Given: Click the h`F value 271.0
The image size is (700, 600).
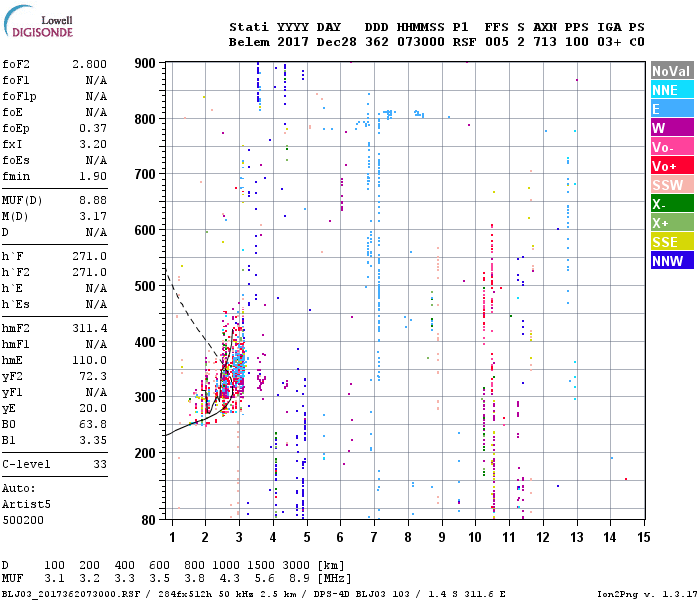Looking at the screenshot, I should pos(89,256).
